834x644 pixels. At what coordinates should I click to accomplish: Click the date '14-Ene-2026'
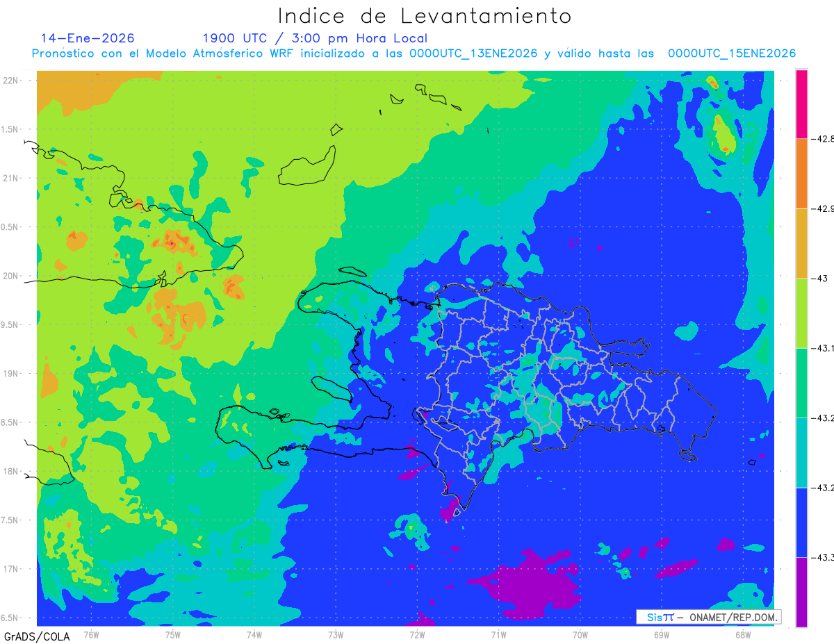pyautogui.click(x=88, y=38)
